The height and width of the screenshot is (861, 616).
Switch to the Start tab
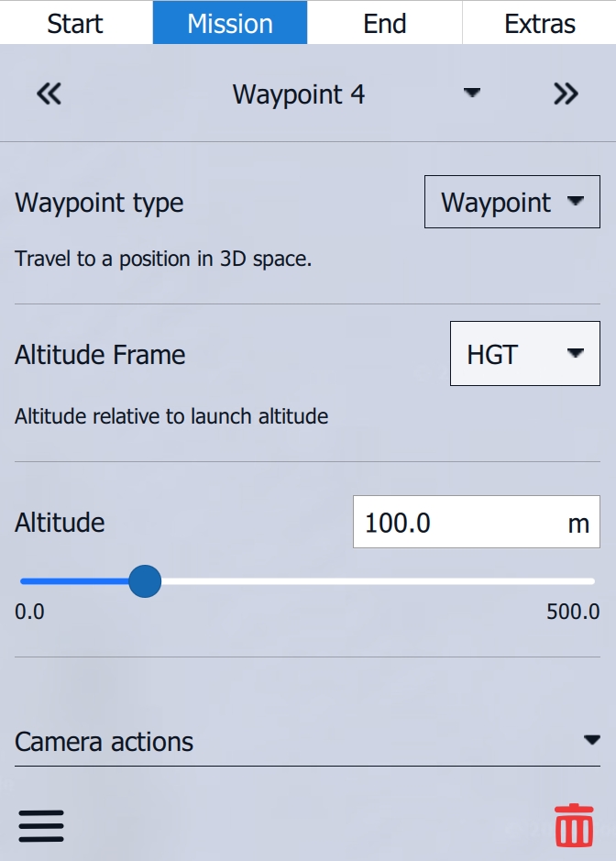[75, 23]
